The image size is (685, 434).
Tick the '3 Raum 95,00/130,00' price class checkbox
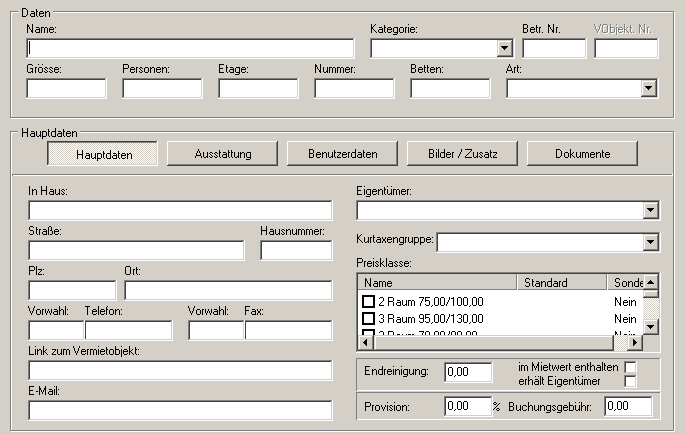pos(367,318)
